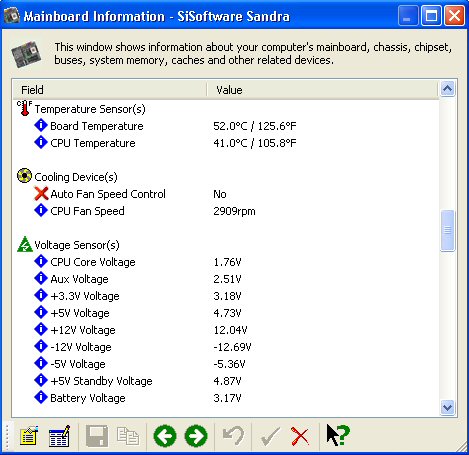Click the info icon beside CPU Fan Speed
This screenshot has width=469, height=455.
click(x=41, y=210)
